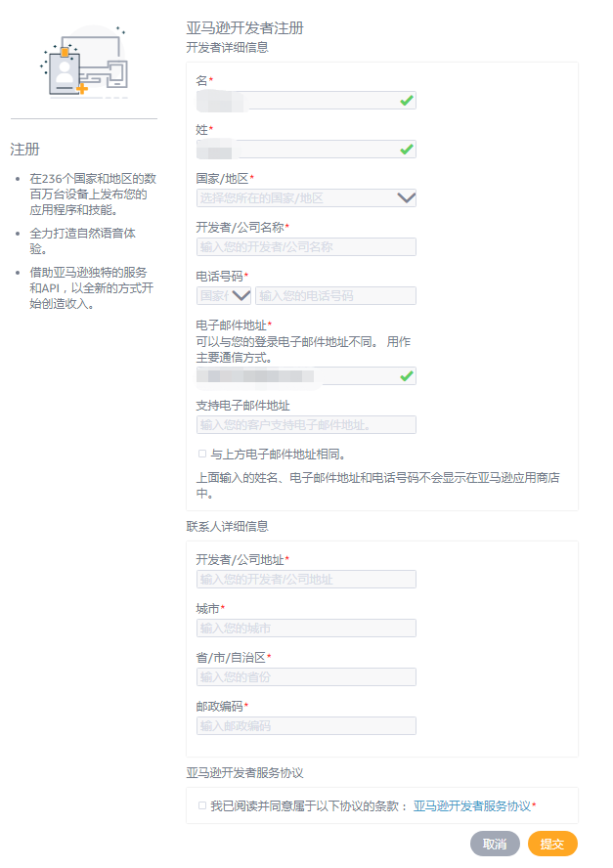Click the 提交 button
The width and height of the screenshot is (613, 868).
pyautogui.click(x=553, y=843)
